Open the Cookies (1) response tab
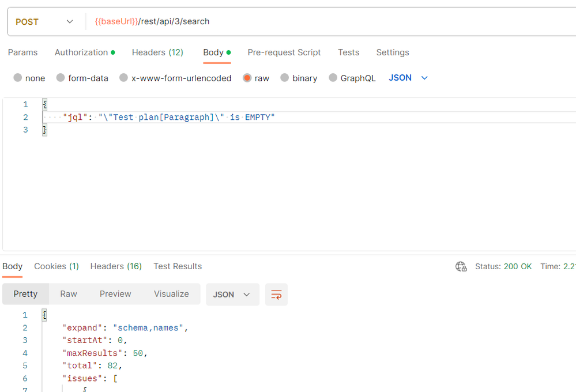The height and width of the screenshot is (392, 576). (x=57, y=266)
